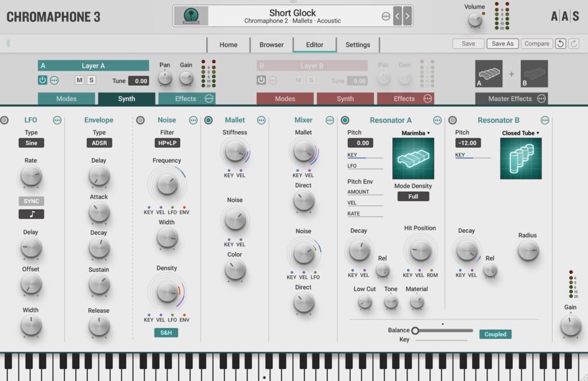
Task: Open the Marimba resonator type dropdown
Action: click(x=416, y=133)
